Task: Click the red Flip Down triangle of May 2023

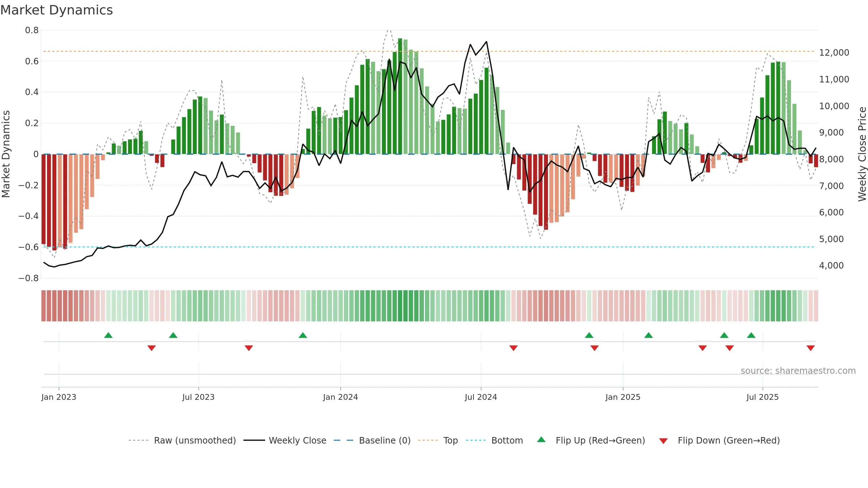Action: tap(152, 348)
